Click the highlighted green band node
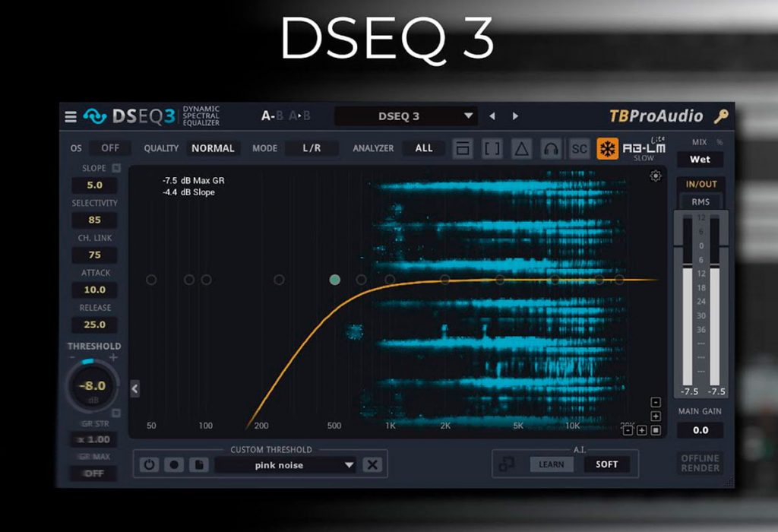The image size is (778, 532). point(335,280)
